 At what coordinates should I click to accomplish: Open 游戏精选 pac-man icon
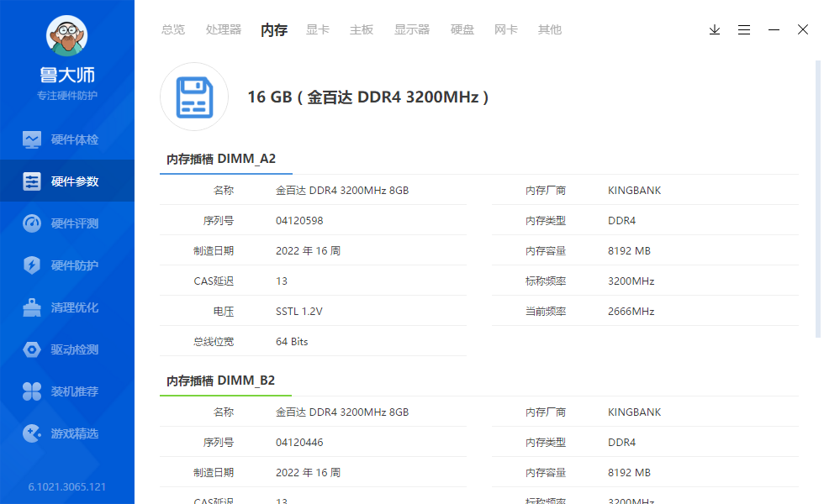pyautogui.click(x=32, y=433)
